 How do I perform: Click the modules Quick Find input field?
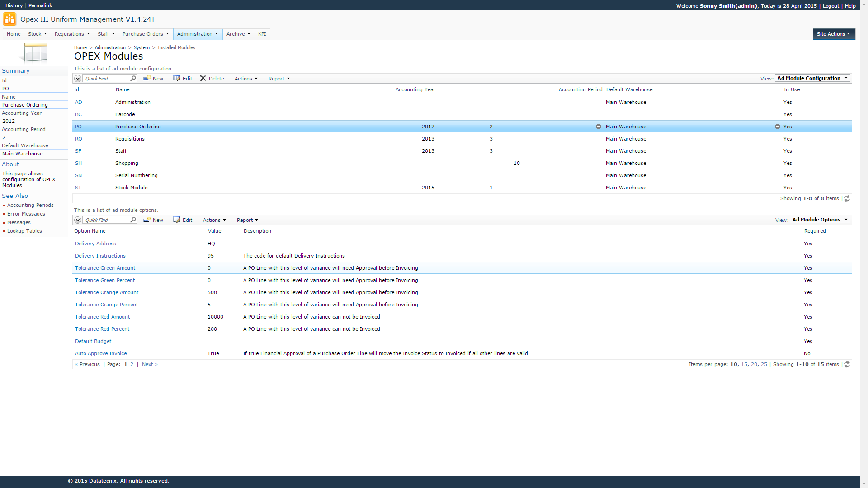coord(107,79)
